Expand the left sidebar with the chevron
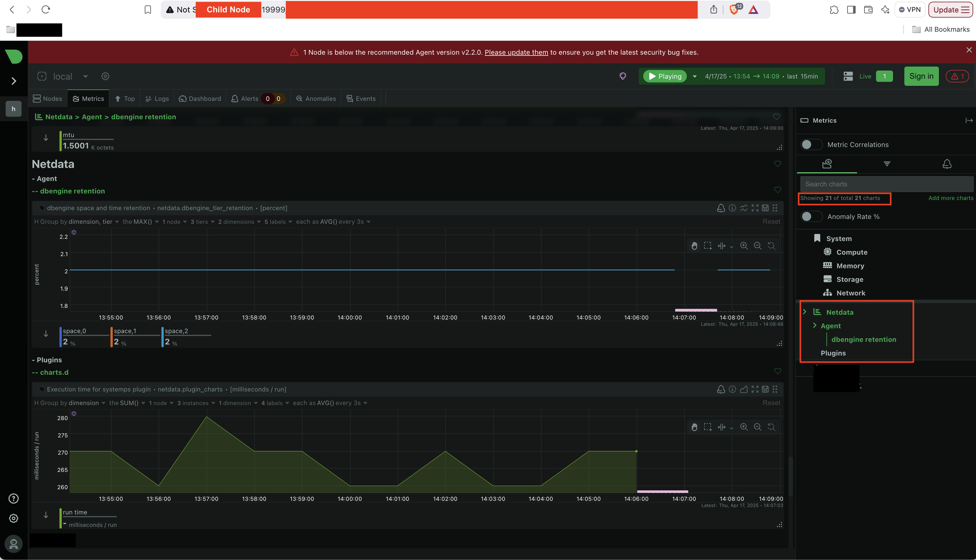The image size is (976, 560). tap(14, 81)
